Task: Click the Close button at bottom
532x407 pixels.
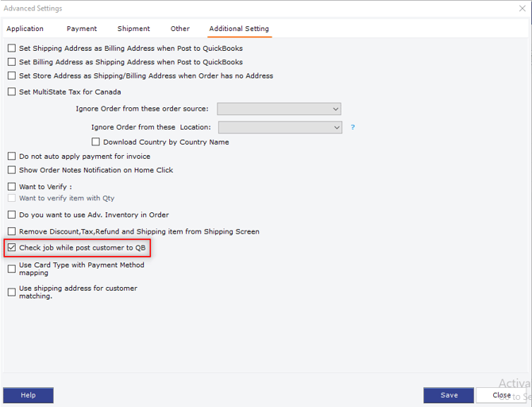Action: point(501,395)
